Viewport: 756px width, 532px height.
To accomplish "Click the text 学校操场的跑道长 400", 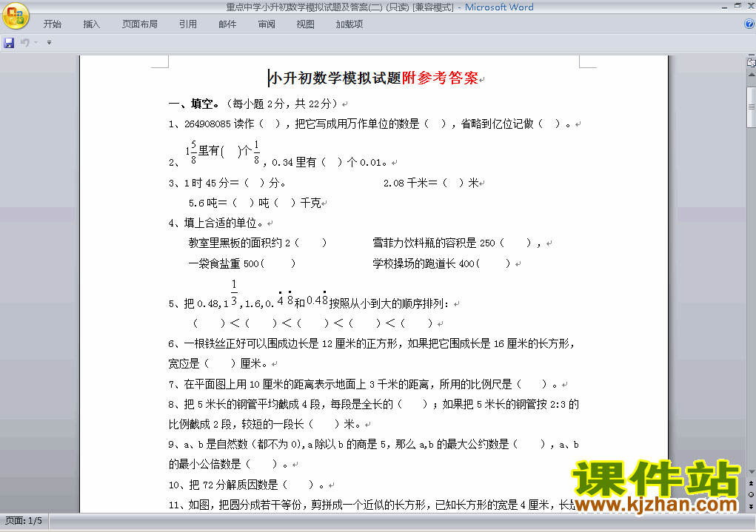I will [x=424, y=263].
